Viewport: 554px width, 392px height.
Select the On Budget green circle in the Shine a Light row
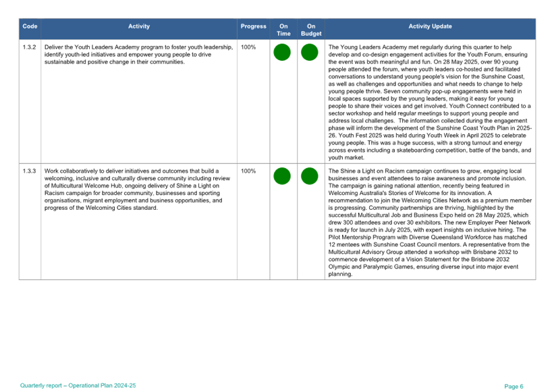point(309,176)
